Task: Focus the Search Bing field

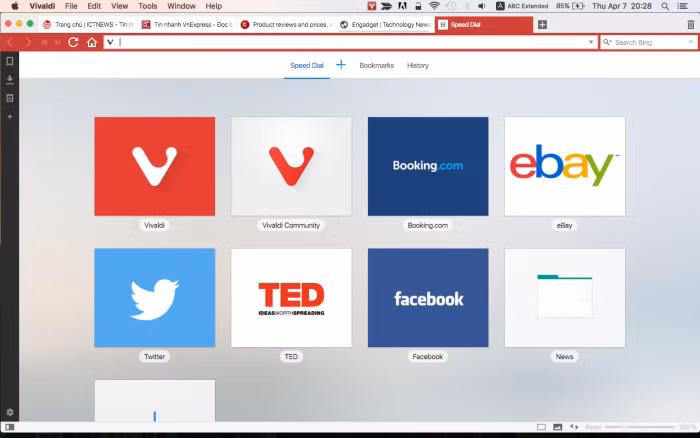Action: click(650, 42)
